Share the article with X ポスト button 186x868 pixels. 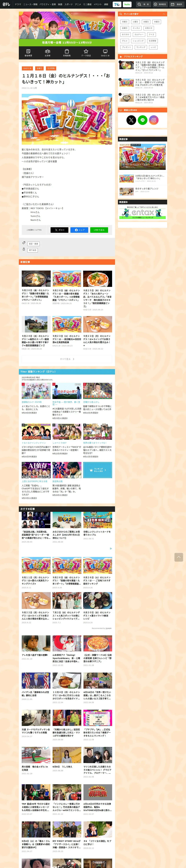click(59, 230)
